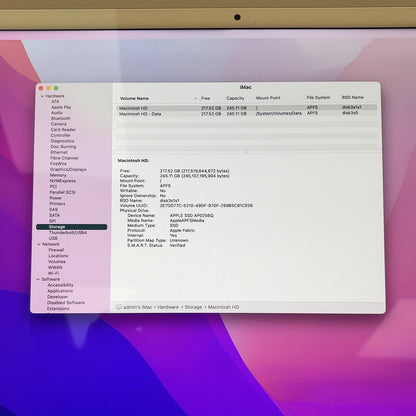Viewport: 416px width, 416px height.
Task: Click the yellow minimize window button
Action: coord(48,88)
